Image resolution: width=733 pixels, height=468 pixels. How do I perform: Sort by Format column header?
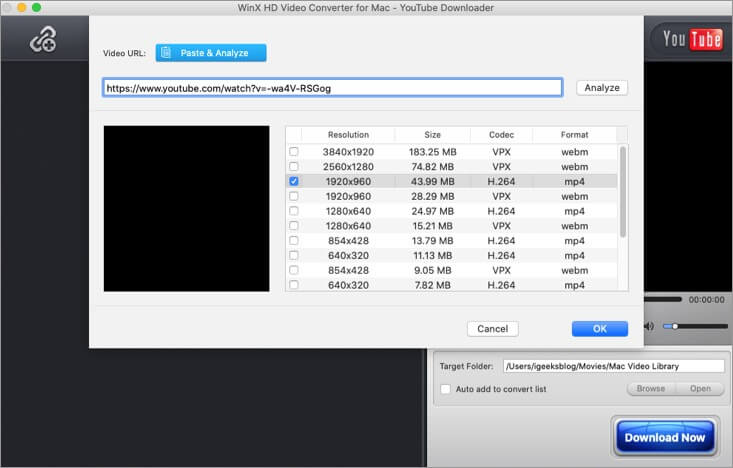coord(575,135)
